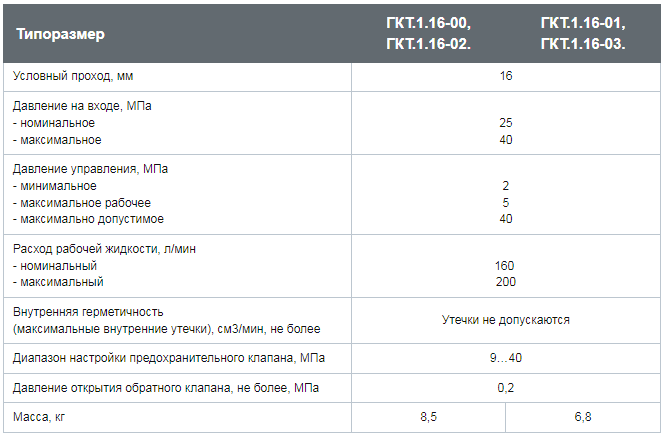This screenshot has width=669, height=442.
Task: Click the nominal flow value 160
Action: (x=504, y=266)
